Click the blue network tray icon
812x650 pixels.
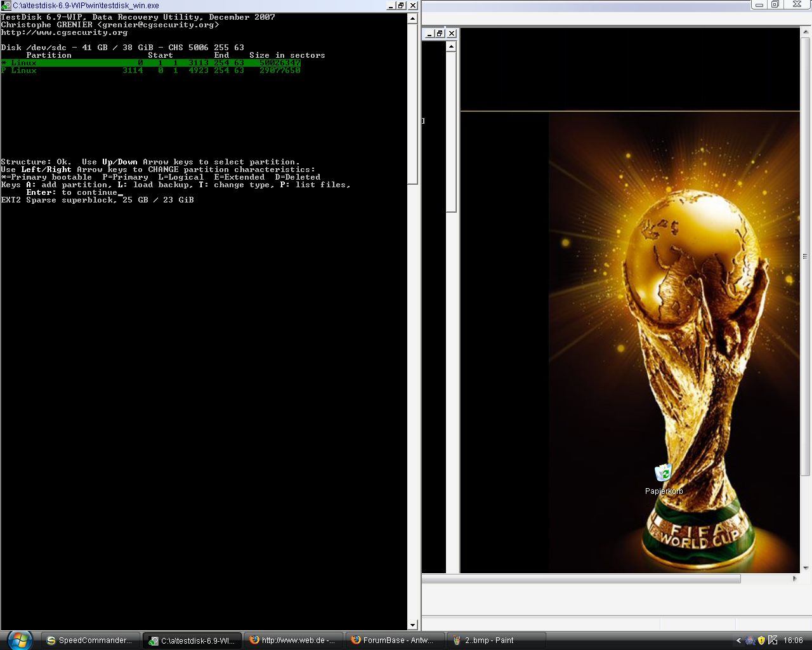coord(750,640)
